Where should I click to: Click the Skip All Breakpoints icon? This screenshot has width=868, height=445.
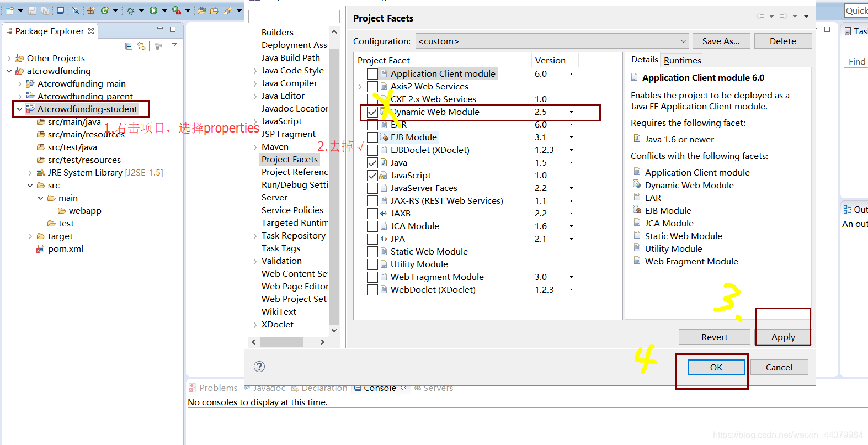pos(76,10)
